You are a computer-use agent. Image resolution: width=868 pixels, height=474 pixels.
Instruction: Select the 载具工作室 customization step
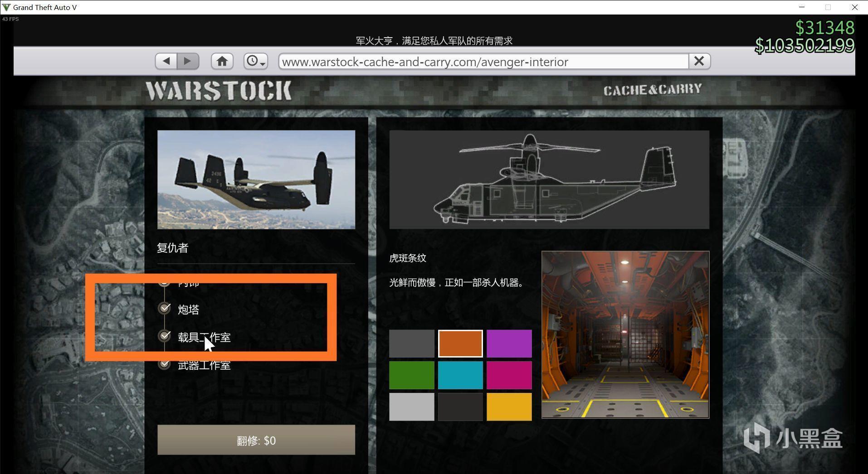(x=204, y=338)
